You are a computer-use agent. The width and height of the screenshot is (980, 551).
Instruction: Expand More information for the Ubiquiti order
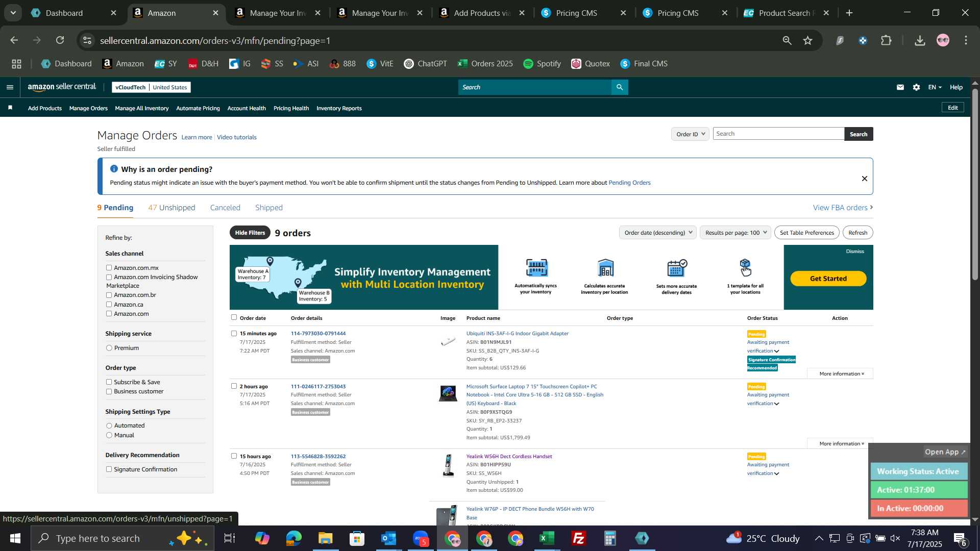coord(841,374)
